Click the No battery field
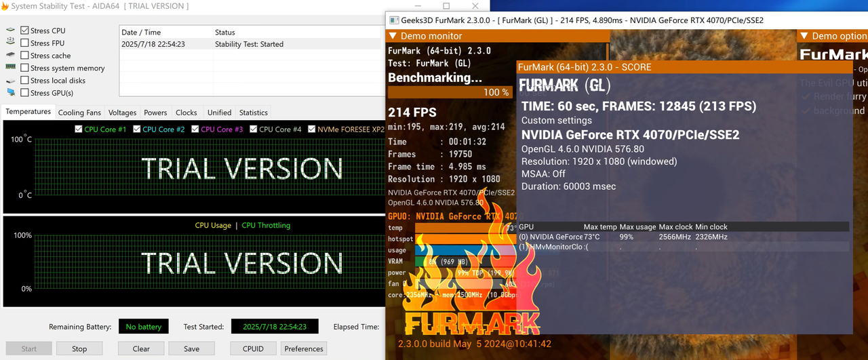Screen dimensions: 868x360 click(x=144, y=326)
